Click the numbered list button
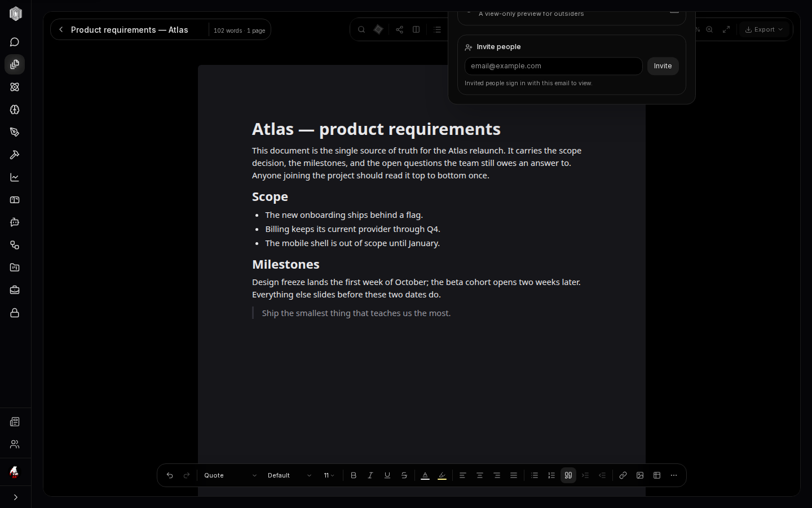This screenshot has height=508, width=812. point(551,475)
